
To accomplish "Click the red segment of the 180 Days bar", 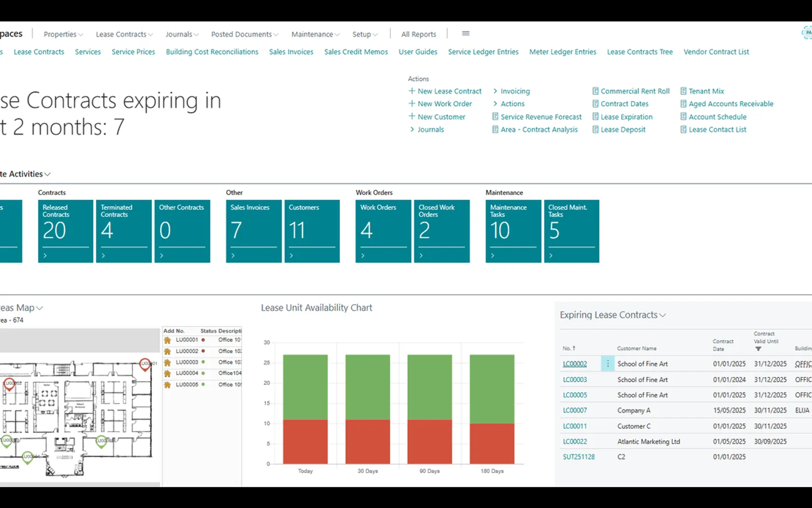I will pos(492,443).
